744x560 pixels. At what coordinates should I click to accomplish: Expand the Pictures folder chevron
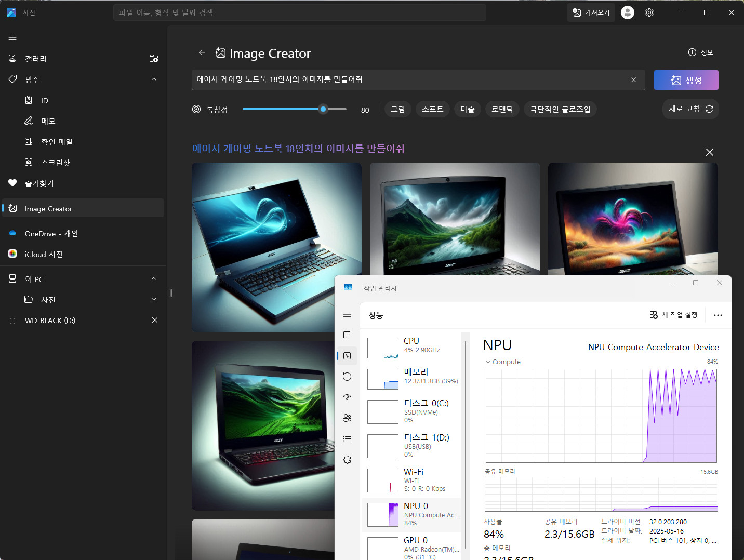point(154,300)
